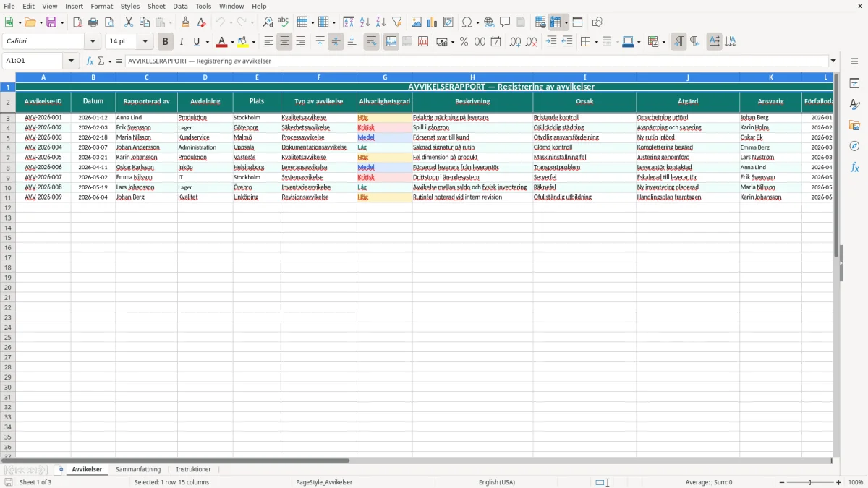The width and height of the screenshot is (868, 488).
Task: Open the Data menu
Action: click(180, 6)
